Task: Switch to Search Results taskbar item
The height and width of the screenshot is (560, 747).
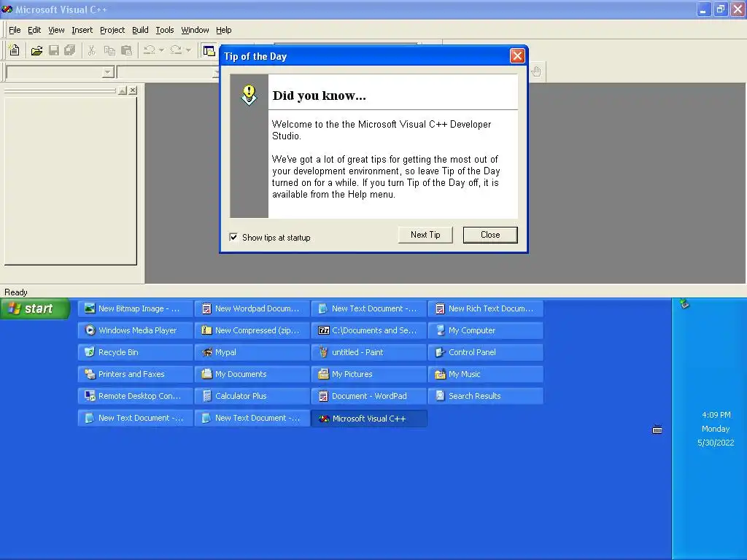Action: [x=485, y=396]
